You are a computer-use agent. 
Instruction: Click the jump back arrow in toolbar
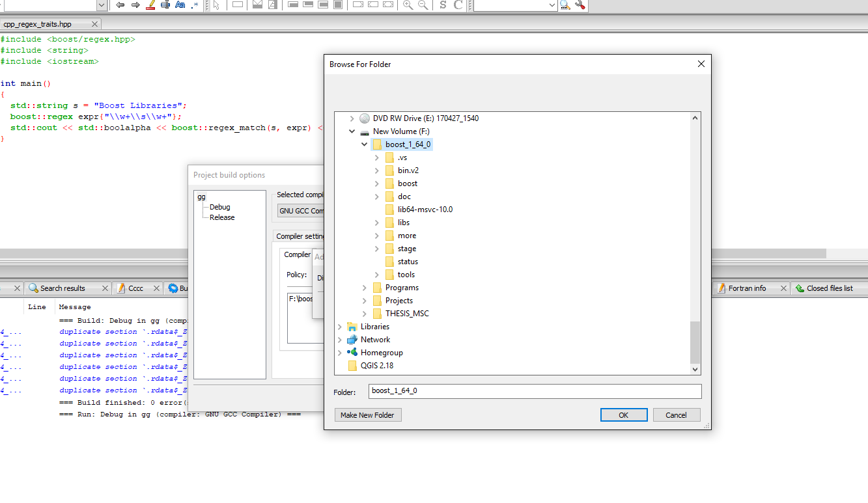tap(120, 5)
